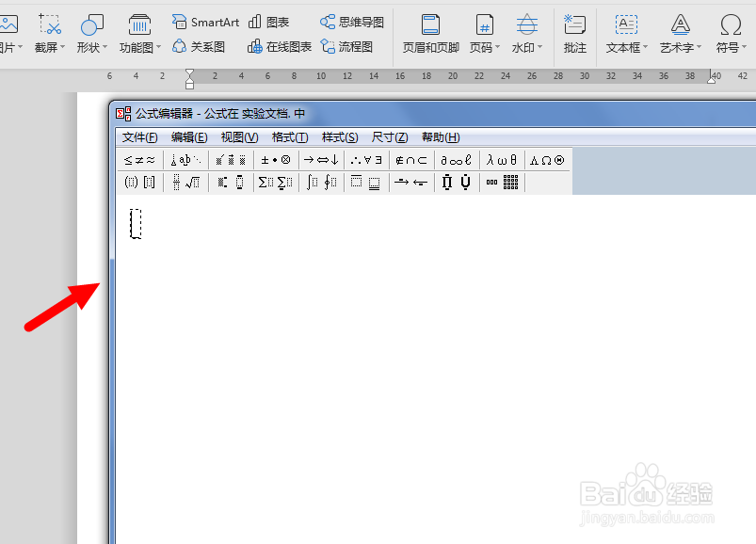
Task: Open the 格式(T) menu
Action: [290, 137]
